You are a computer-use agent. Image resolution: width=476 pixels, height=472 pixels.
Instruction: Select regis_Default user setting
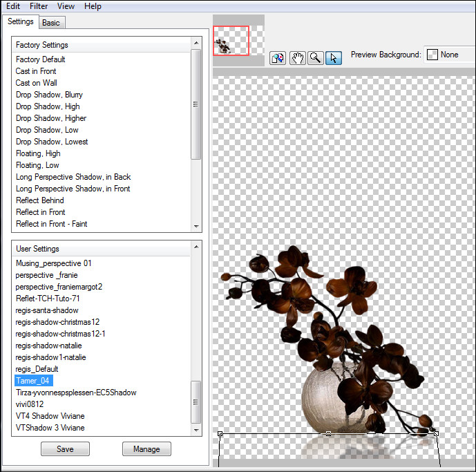point(37,369)
